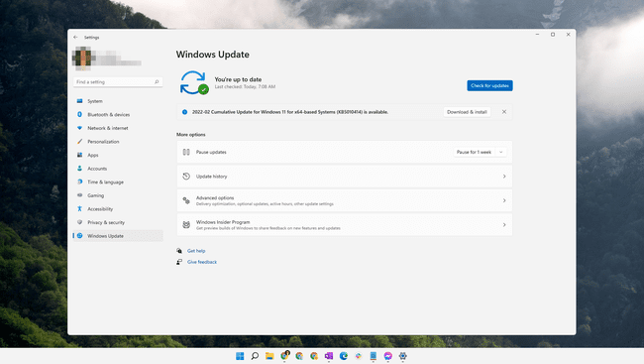The image size is (644, 364).
Task: Click the back arrow in Settings
Action: 75,37
